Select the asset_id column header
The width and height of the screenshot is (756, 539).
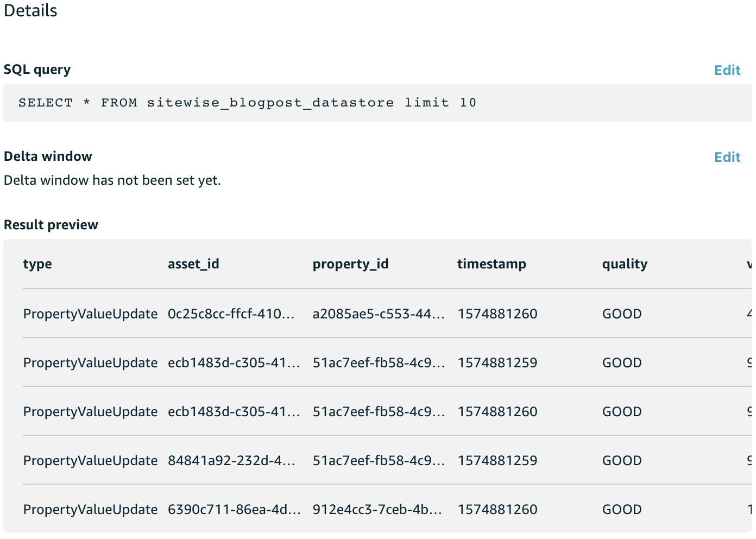pos(193,264)
